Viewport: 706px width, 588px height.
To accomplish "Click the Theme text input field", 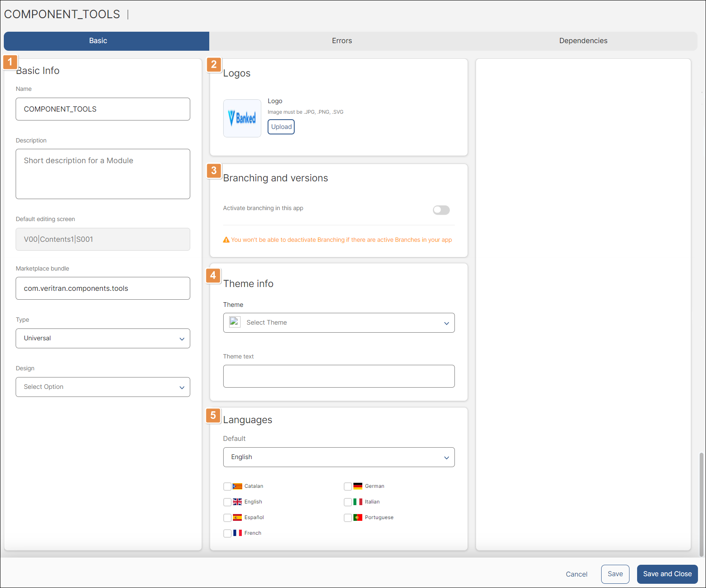I will [x=339, y=376].
